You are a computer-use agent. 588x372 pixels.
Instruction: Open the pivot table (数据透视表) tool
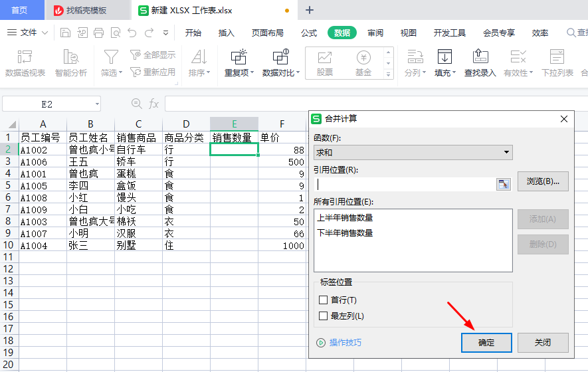coord(25,63)
